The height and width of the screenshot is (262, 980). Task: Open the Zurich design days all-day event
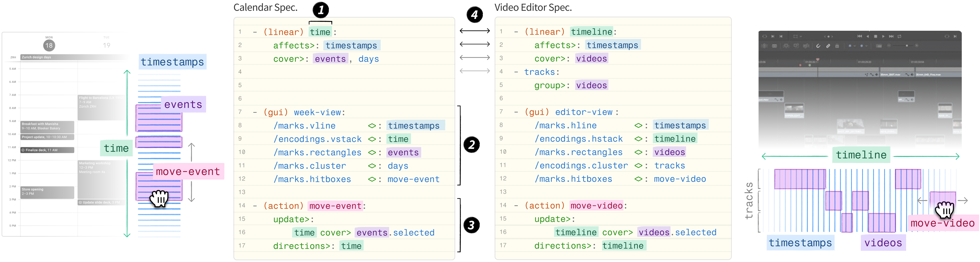coord(72,57)
